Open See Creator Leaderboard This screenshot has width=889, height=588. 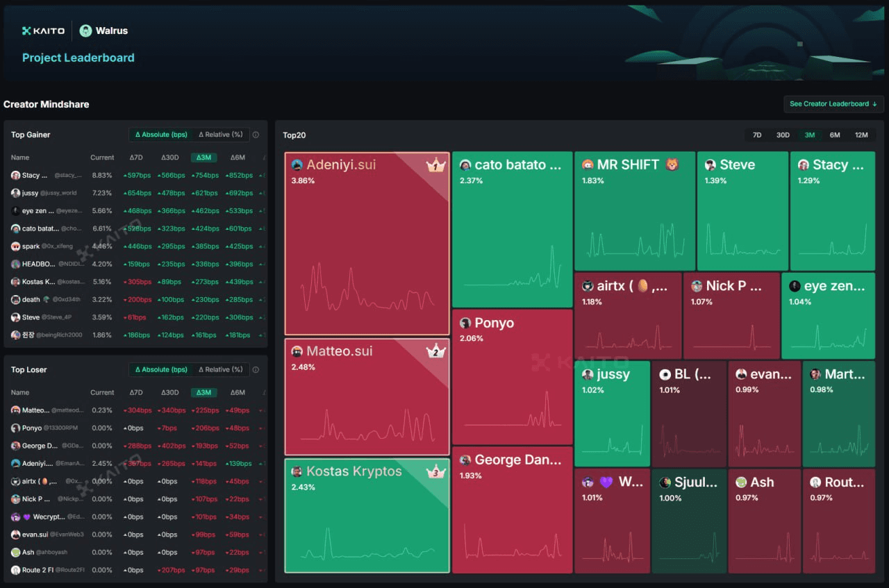[x=833, y=104]
